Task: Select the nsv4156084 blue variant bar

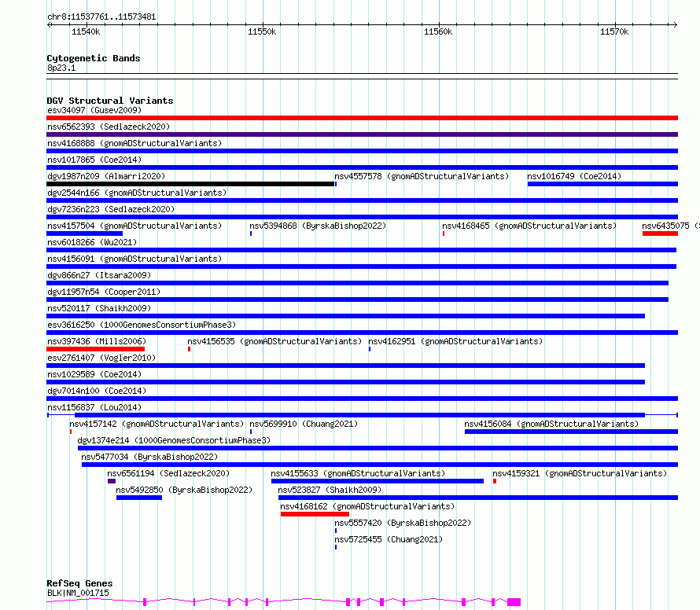Action: tap(572, 432)
